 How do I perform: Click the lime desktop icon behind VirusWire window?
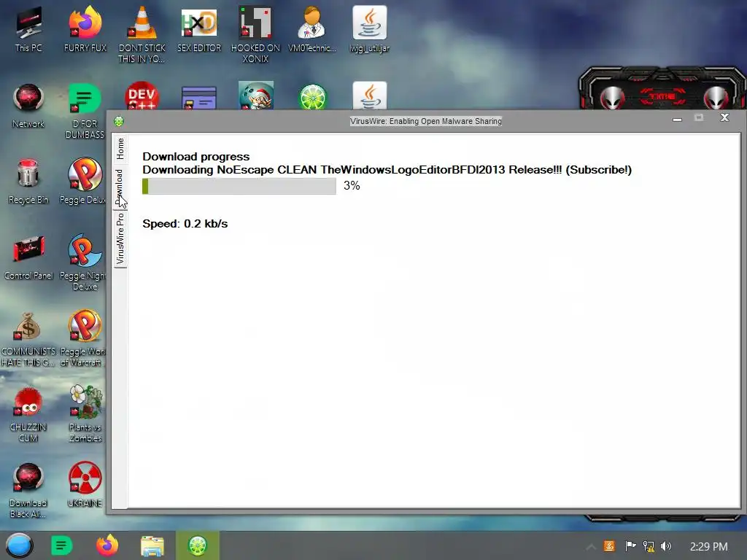point(312,97)
